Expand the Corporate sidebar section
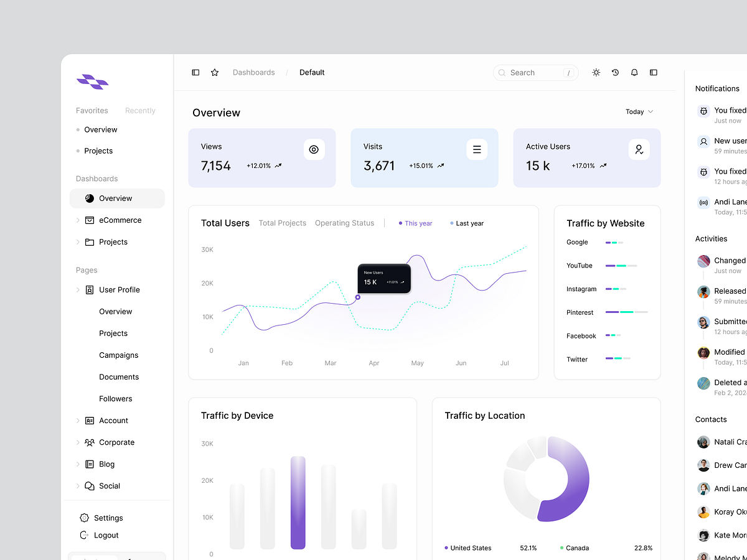The image size is (747, 560). [78, 442]
